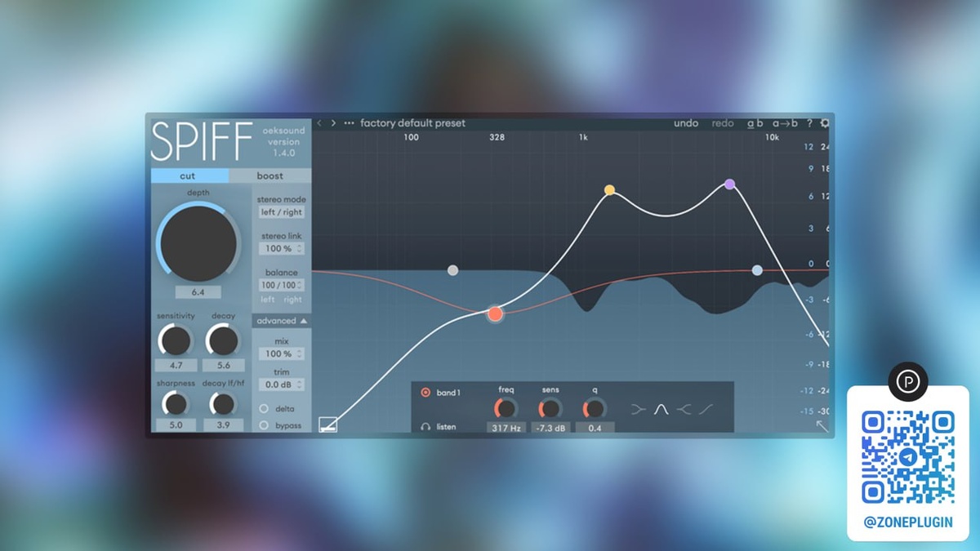Select the purple EQ node
980x551 pixels.
tap(730, 184)
